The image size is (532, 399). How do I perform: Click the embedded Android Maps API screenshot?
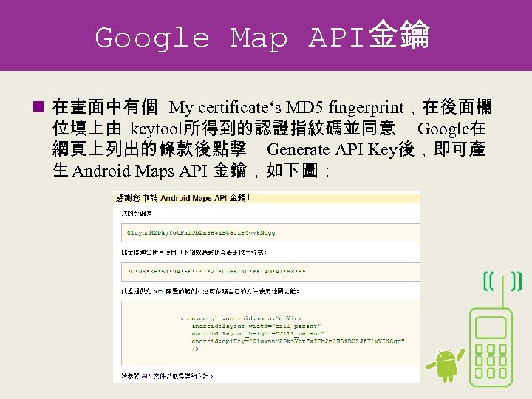pyautogui.click(x=266, y=287)
